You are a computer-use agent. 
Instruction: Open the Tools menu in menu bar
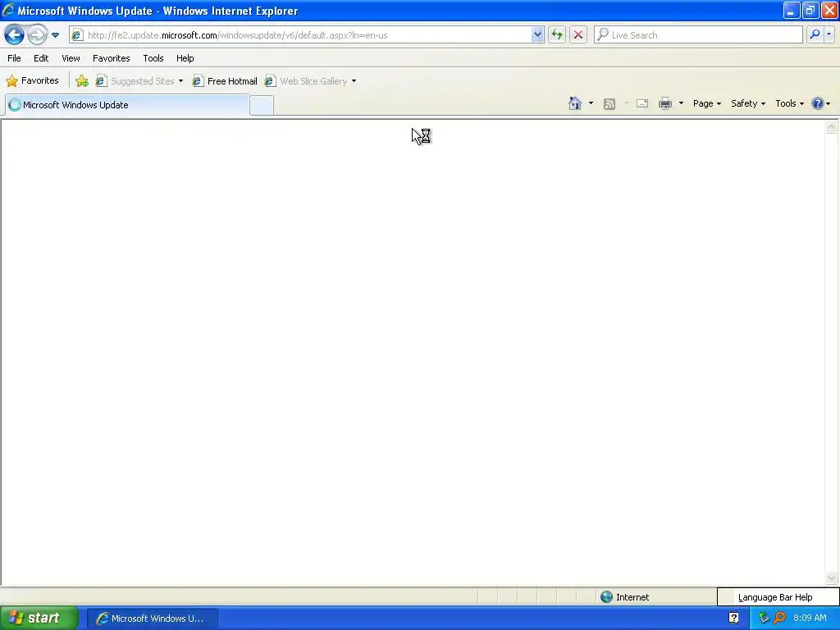[153, 58]
